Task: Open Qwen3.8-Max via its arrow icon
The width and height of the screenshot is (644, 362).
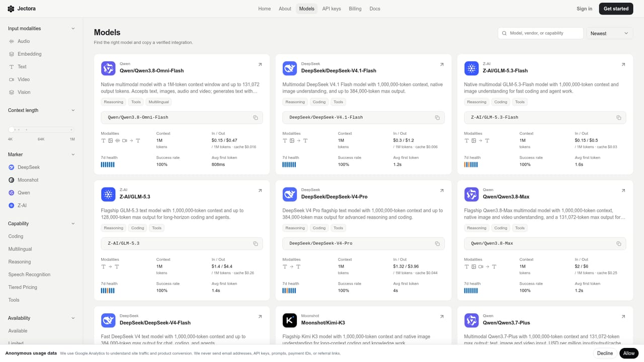Action: 623,191
